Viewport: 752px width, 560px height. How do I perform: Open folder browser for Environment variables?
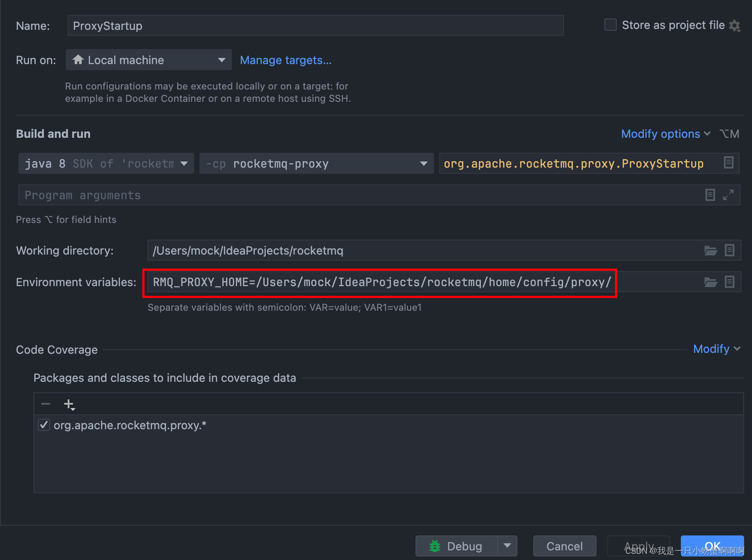(710, 282)
